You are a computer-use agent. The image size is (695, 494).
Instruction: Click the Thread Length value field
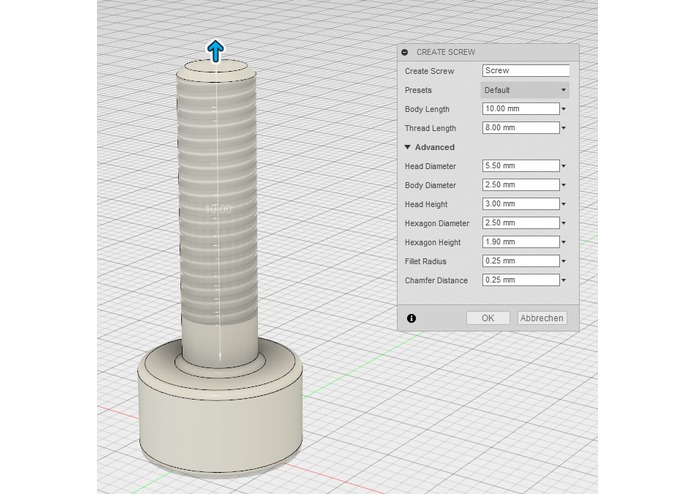coord(521,128)
